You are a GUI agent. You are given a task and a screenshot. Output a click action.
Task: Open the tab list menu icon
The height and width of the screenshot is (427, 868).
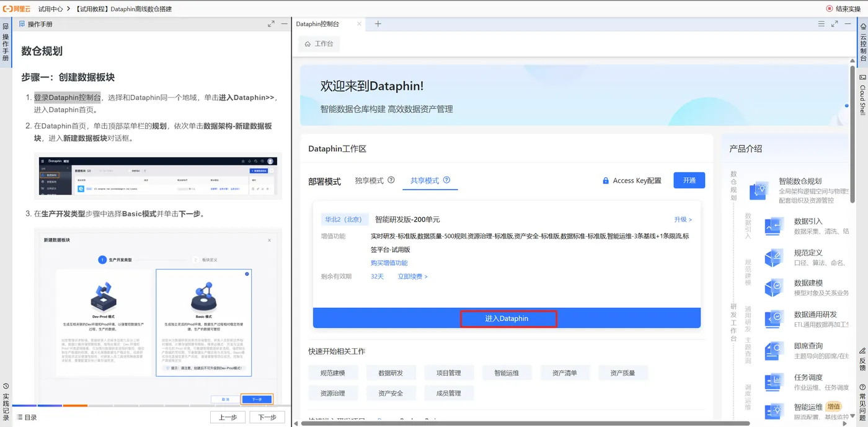point(821,24)
